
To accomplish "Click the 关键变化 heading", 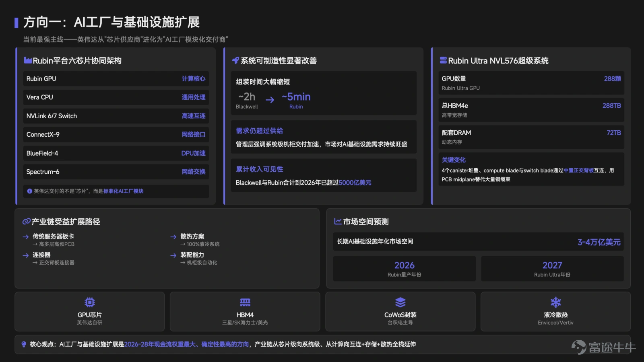I will 454,160.
